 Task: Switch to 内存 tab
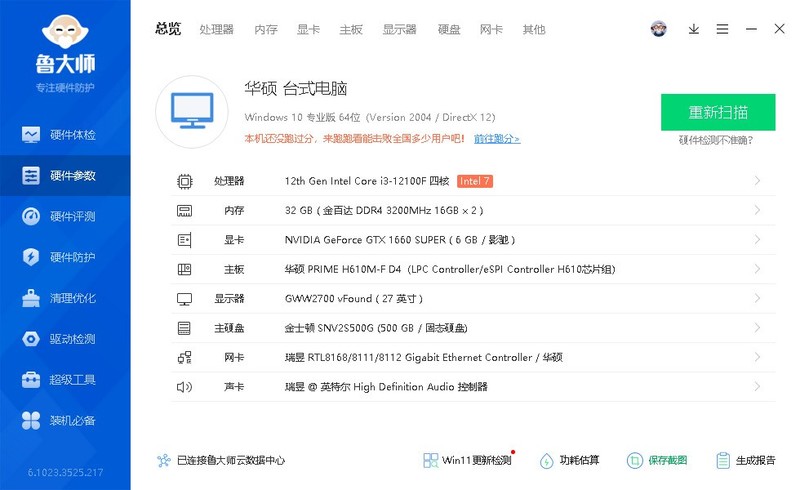pos(266,30)
